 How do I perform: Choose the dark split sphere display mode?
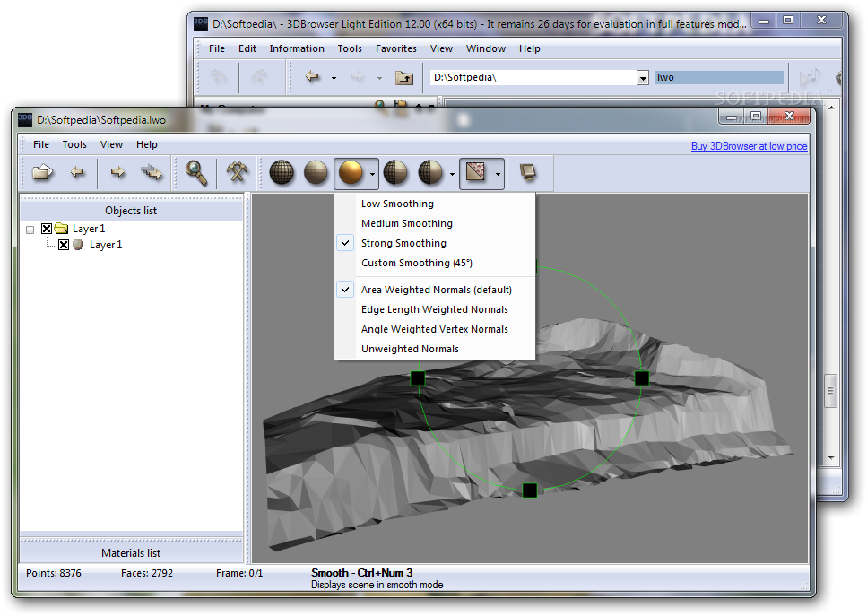click(430, 172)
